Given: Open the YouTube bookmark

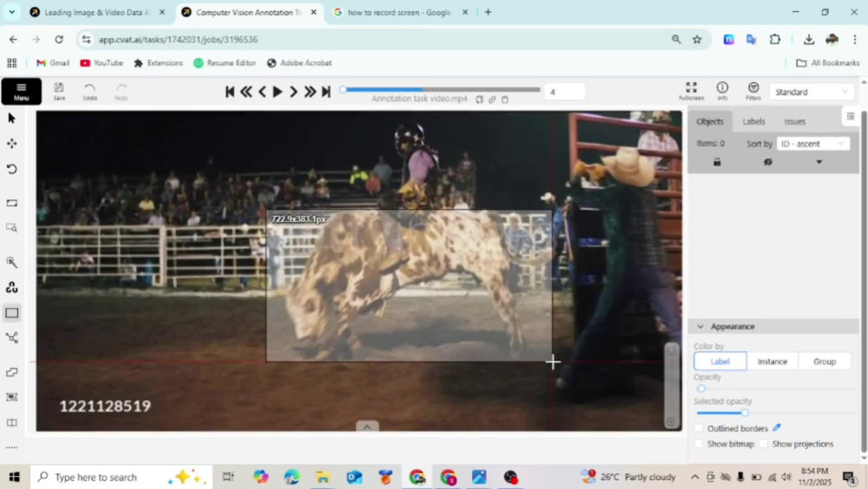Looking at the screenshot, I should (x=102, y=63).
